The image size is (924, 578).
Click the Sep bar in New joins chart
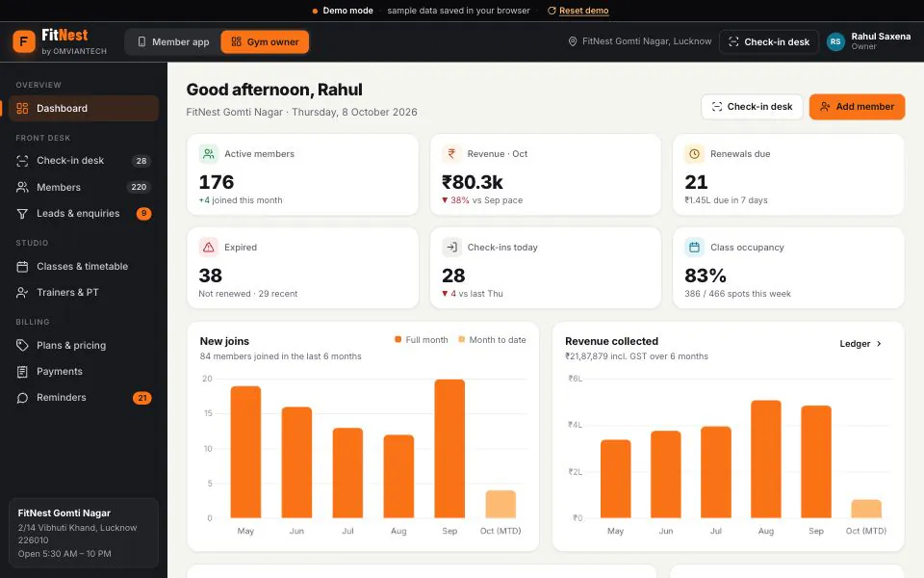coord(449,449)
